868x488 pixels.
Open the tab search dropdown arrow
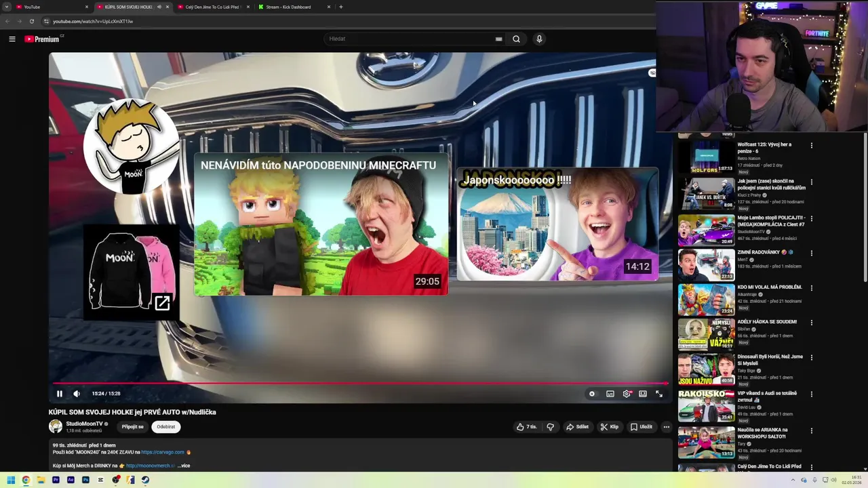[7, 7]
